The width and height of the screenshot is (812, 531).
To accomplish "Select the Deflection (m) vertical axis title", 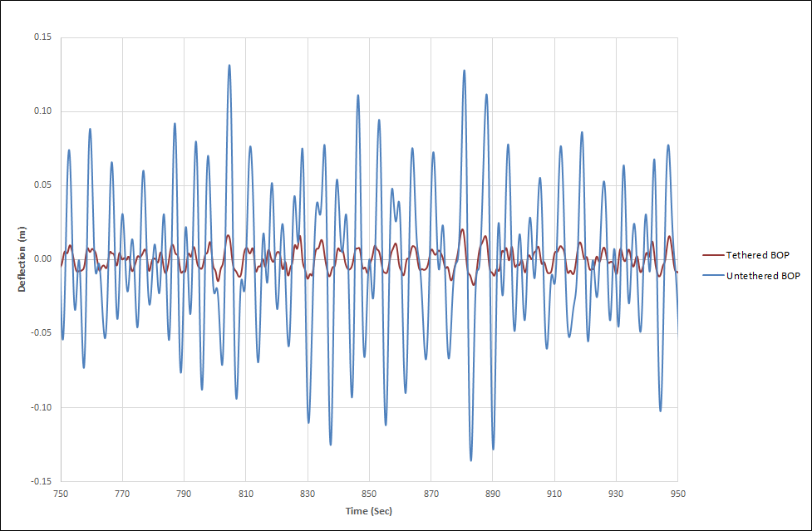I will pyautogui.click(x=23, y=259).
